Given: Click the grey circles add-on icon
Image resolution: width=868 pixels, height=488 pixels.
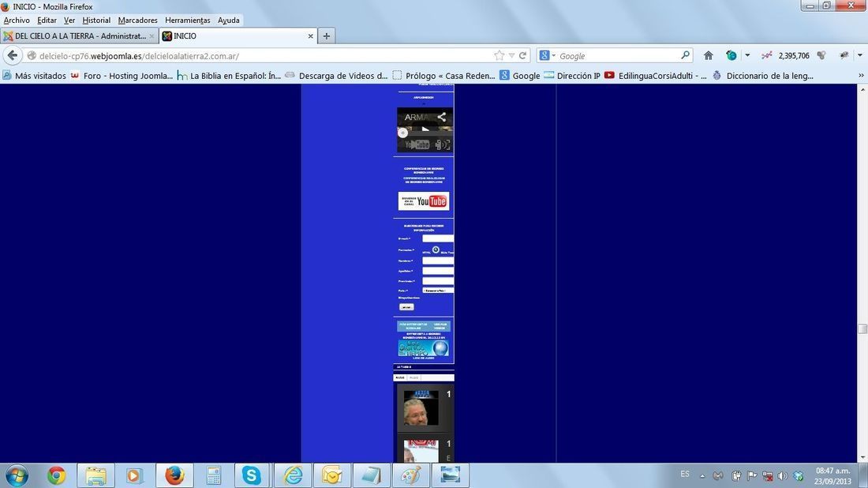Looking at the screenshot, I should click(x=821, y=55).
